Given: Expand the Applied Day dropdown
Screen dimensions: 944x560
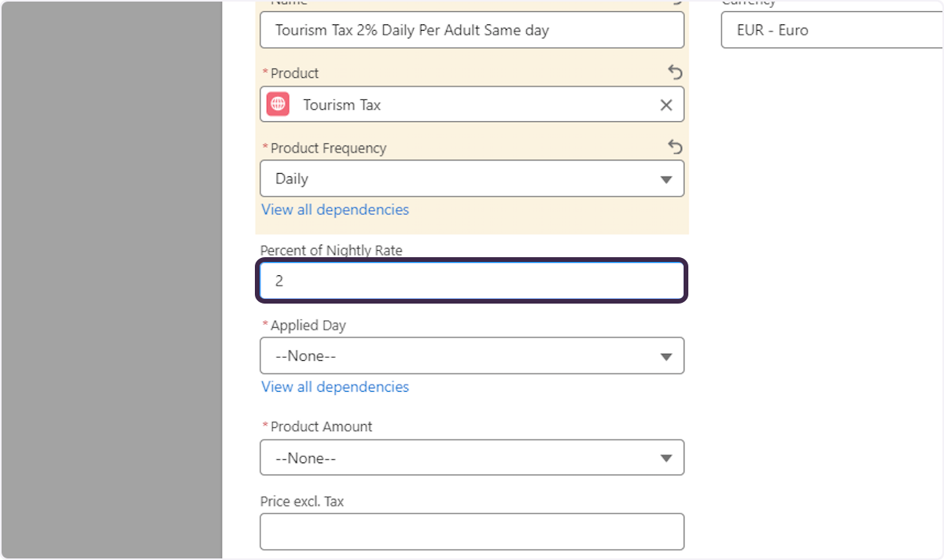Looking at the screenshot, I should coord(472,356).
